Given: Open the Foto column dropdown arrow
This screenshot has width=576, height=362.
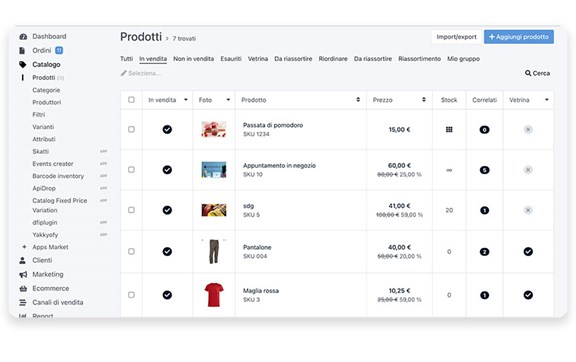Looking at the screenshot, I should coord(228,100).
